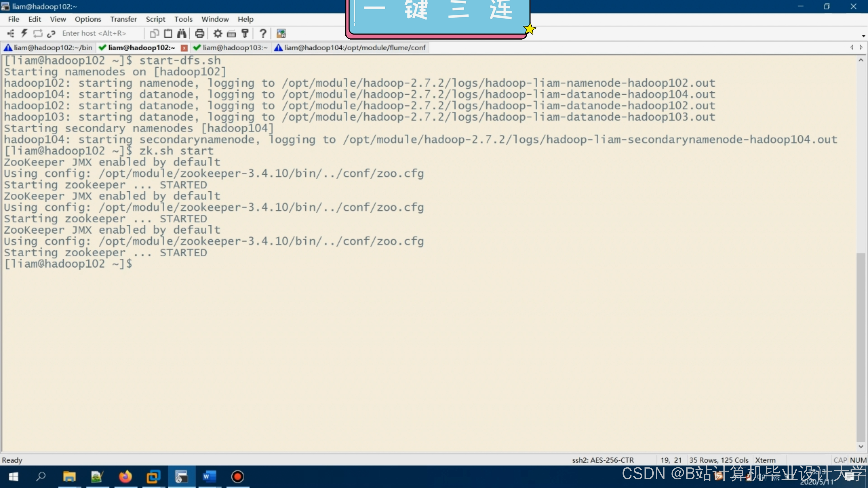Click the Reconnect session icon
868x488 pixels.
pos(38,33)
